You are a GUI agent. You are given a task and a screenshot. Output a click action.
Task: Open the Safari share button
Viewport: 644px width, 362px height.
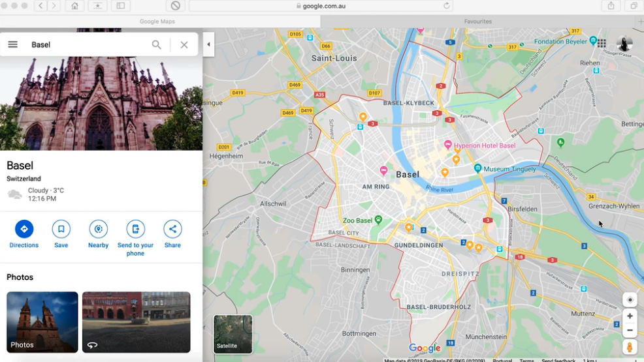click(611, 6)
